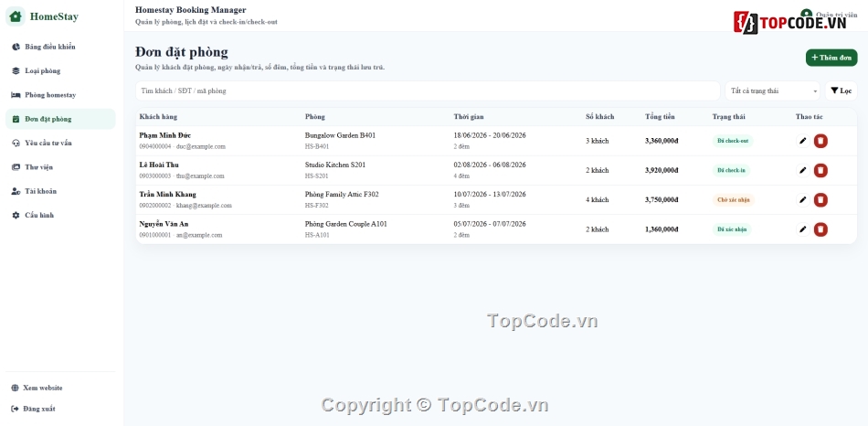The image size is (868, 426).
Task: Edit Phạm Minh Đức booking with pencil icon
Action: 803,141
